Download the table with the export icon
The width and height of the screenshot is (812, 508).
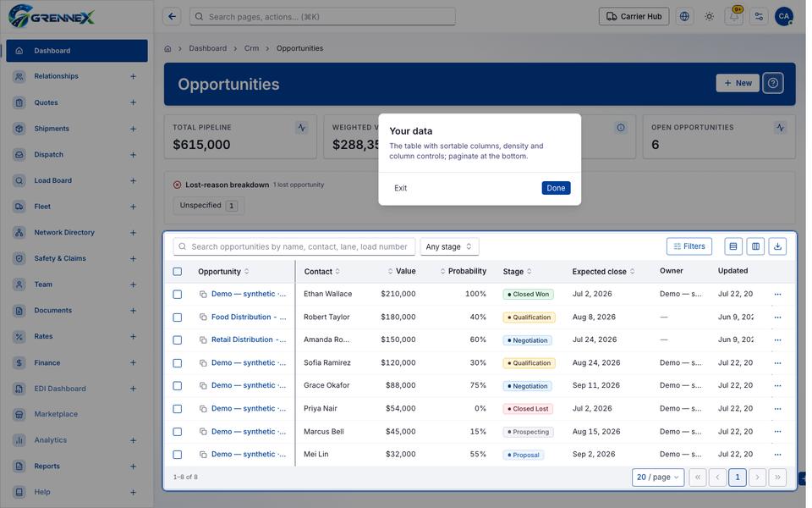pyautogui.click(x=777, y=246)
